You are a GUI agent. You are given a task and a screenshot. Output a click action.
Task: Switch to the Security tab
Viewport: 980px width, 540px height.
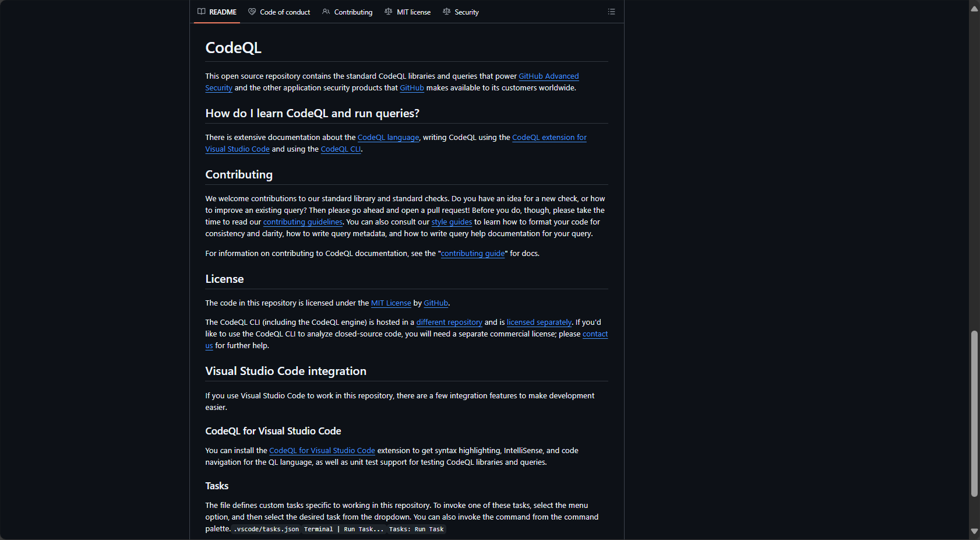click(x=461, y=12)
